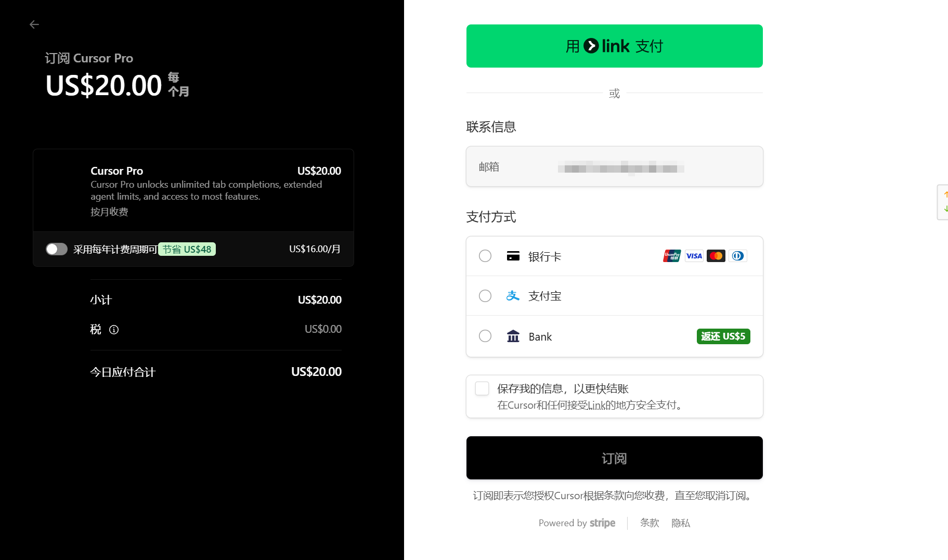Screen dimensions: 948x560
Task: Open the 隐私 privacy link
Action: click(681, 523)
